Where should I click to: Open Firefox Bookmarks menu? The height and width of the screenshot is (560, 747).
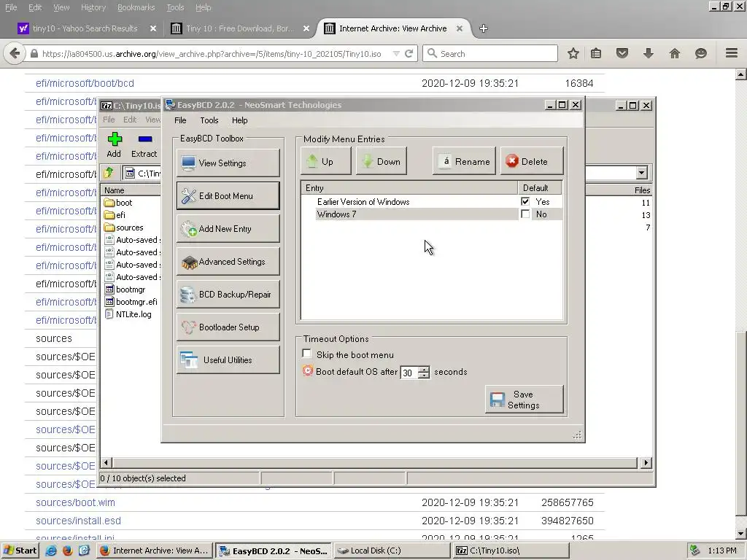point(136,7)
